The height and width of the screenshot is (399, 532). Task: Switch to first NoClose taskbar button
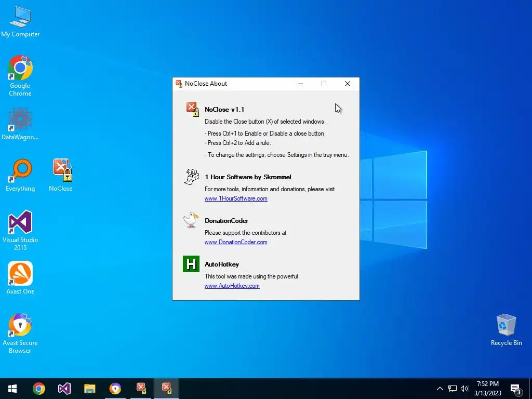(141, 389)
